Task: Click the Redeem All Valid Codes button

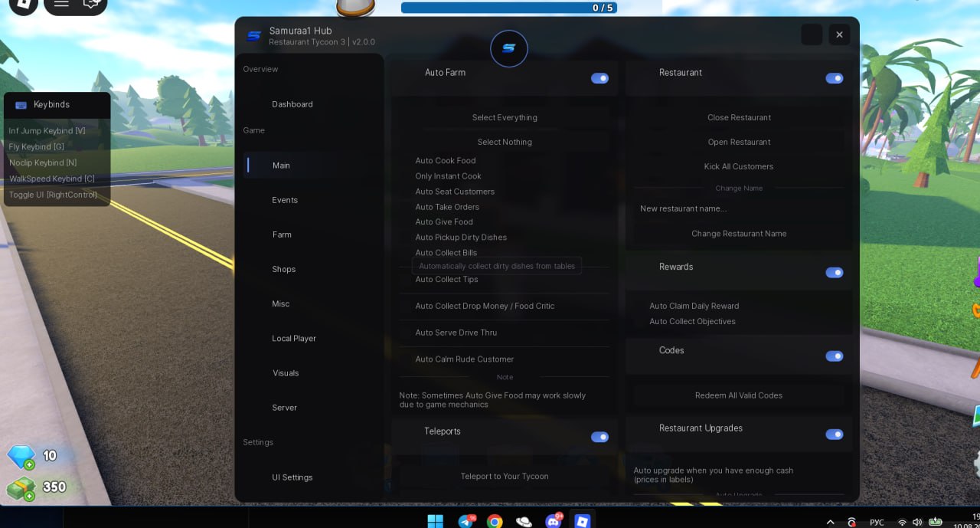Action: coord(739,395)
